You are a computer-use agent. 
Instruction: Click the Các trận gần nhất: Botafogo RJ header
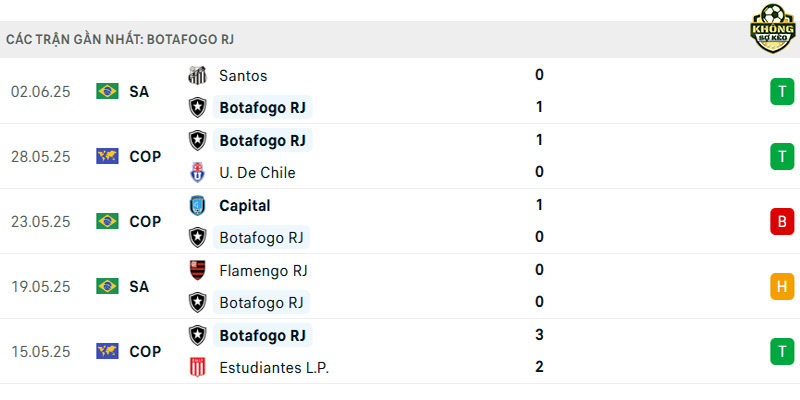point(120,40)
